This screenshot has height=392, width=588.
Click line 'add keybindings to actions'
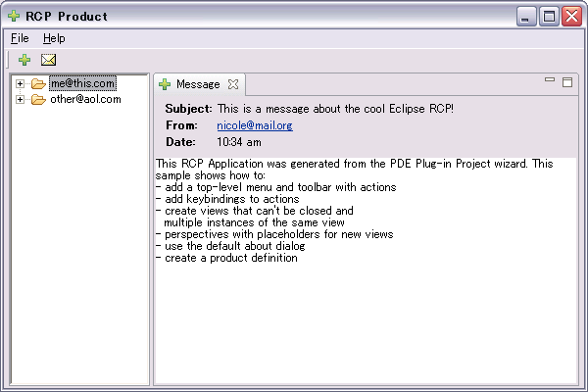227,199
